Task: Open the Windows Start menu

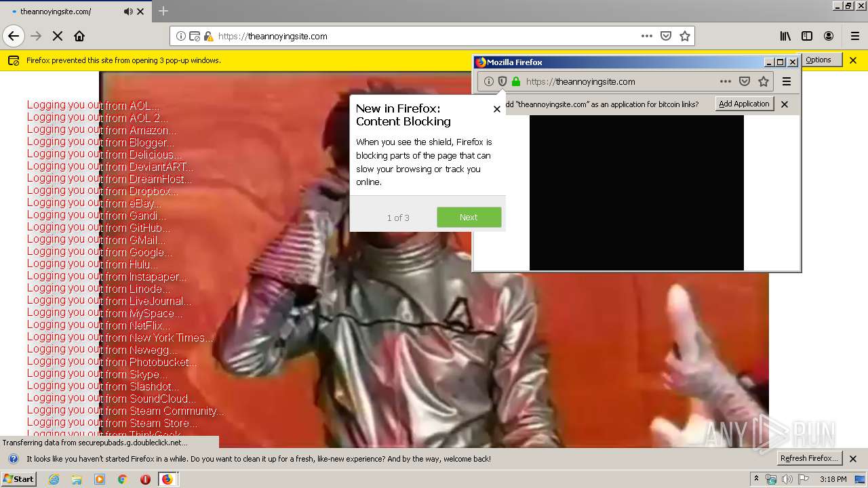Action: pyautogui.click(x=18, y=479)
